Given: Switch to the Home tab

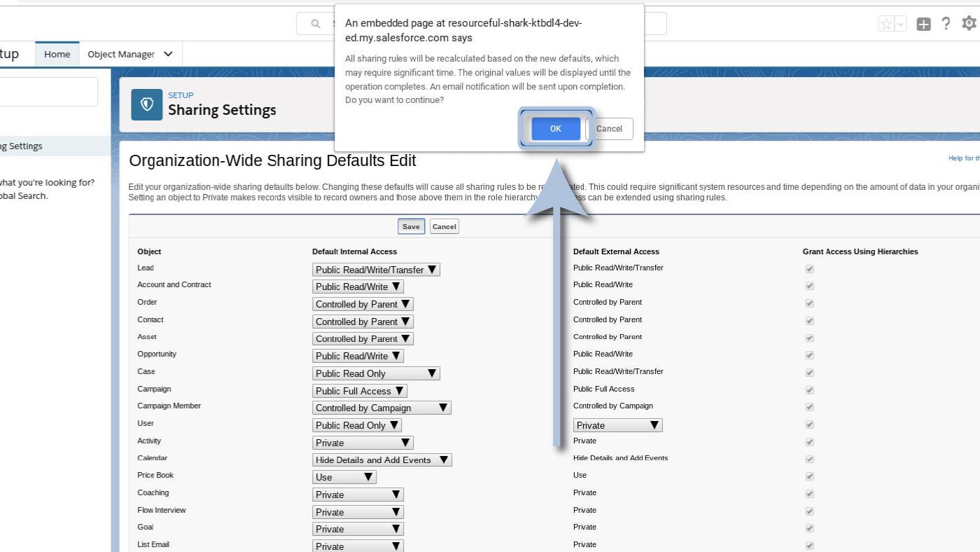Looking at the screenshot, I should tap(57, 54).
